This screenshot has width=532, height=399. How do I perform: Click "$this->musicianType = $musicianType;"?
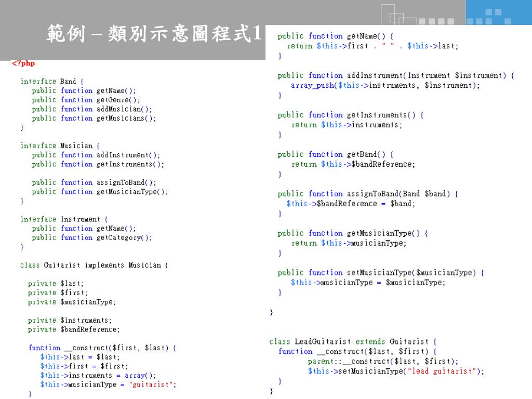(x=368, y=282)
